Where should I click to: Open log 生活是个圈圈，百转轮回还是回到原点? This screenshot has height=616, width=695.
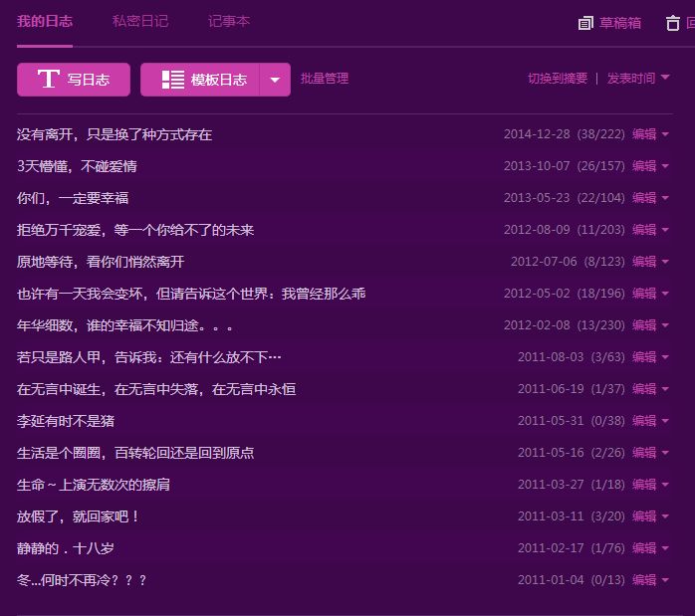click(135, 453)
